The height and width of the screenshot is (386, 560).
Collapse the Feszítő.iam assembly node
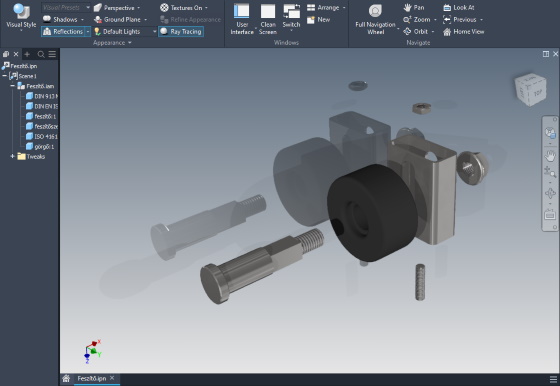[12, 86]
